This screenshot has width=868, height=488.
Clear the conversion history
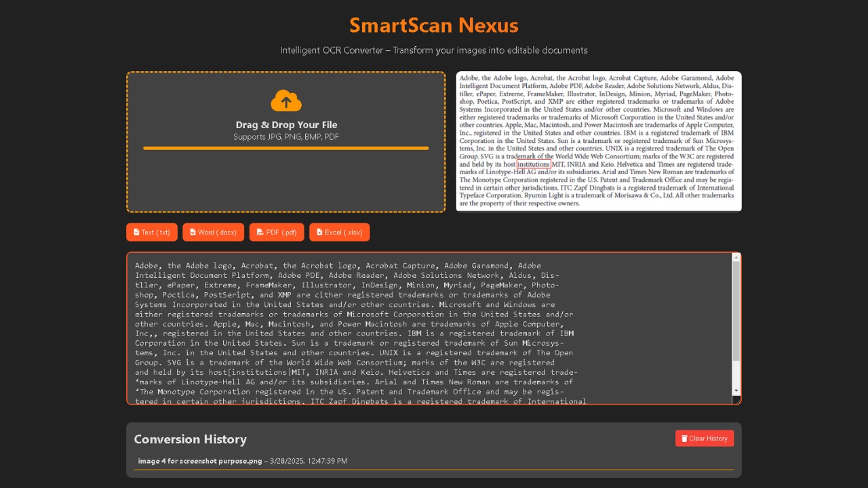(705, 439)
